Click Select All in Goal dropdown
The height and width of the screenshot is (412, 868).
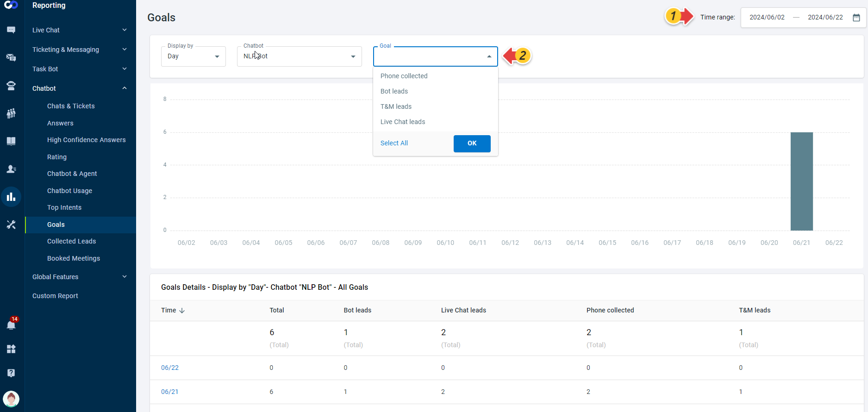pyautogui.click(x=394, y=143)
